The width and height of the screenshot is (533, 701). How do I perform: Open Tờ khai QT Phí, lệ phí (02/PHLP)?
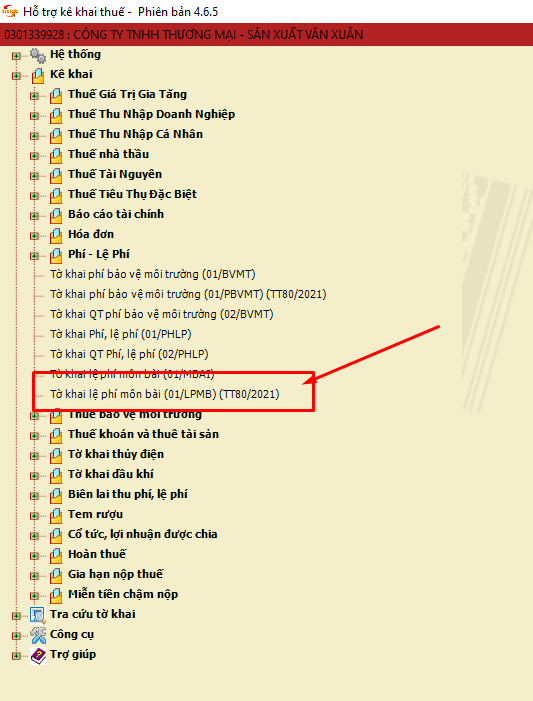[x=129, y=354]
